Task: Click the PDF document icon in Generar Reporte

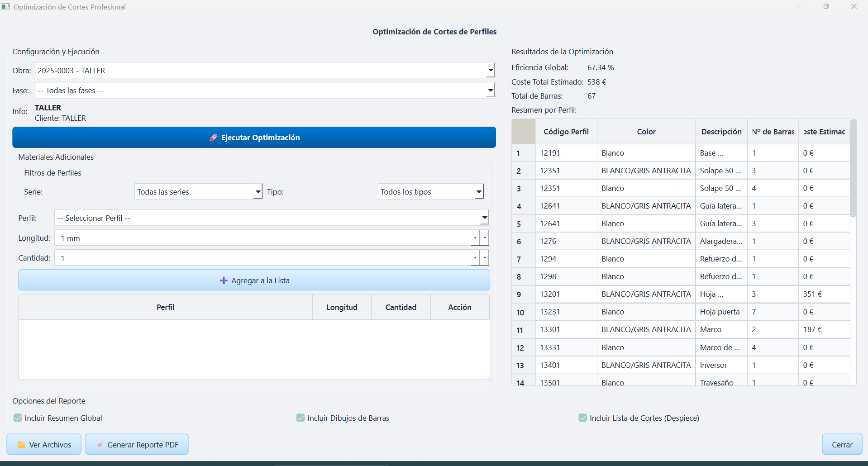Action: (x=100, y=445)
